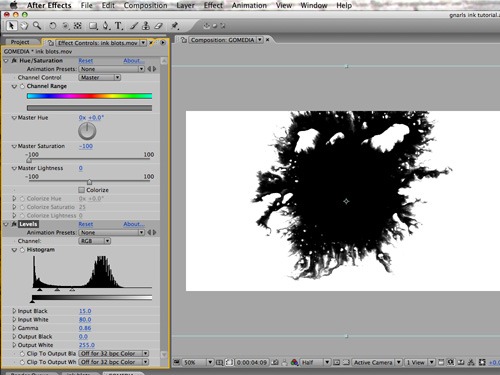The height and width of the screenshot is (375, 500).
Task: Open the Window menu
Action: coord(313,5)
